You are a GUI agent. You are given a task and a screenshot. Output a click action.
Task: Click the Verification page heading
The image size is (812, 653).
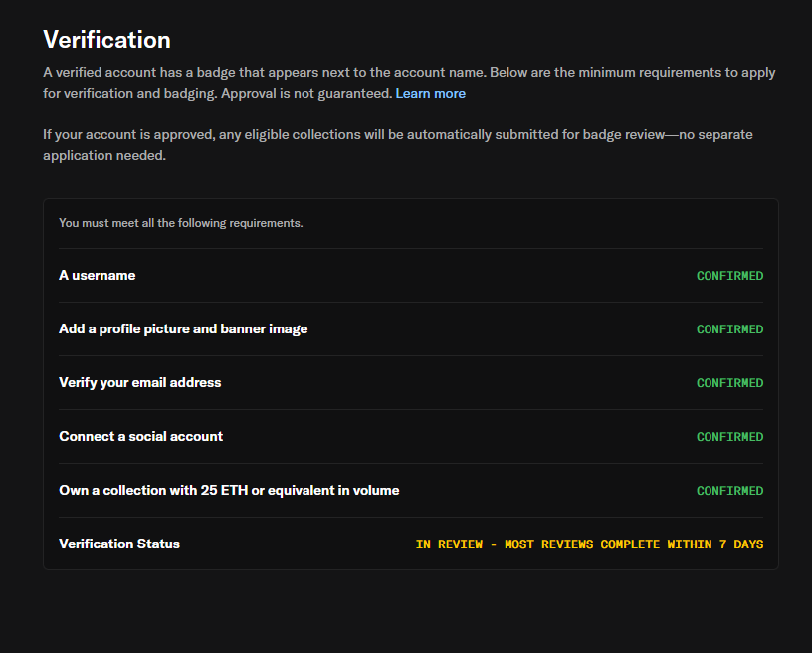tap(106, 40)
